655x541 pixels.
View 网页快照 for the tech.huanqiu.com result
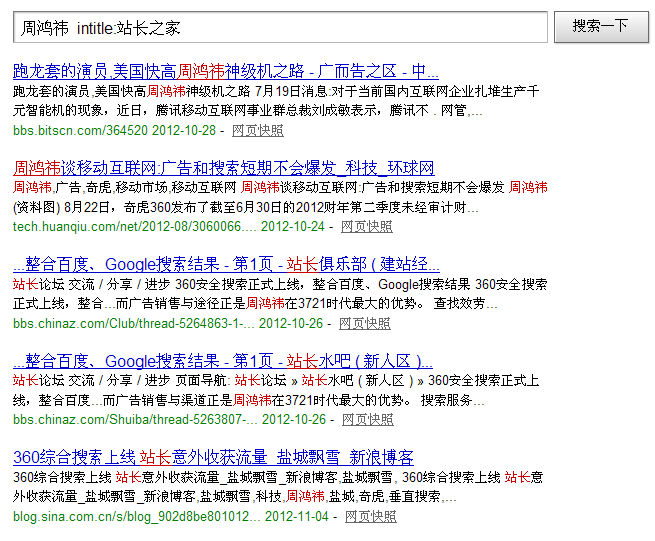pos(366,227)
